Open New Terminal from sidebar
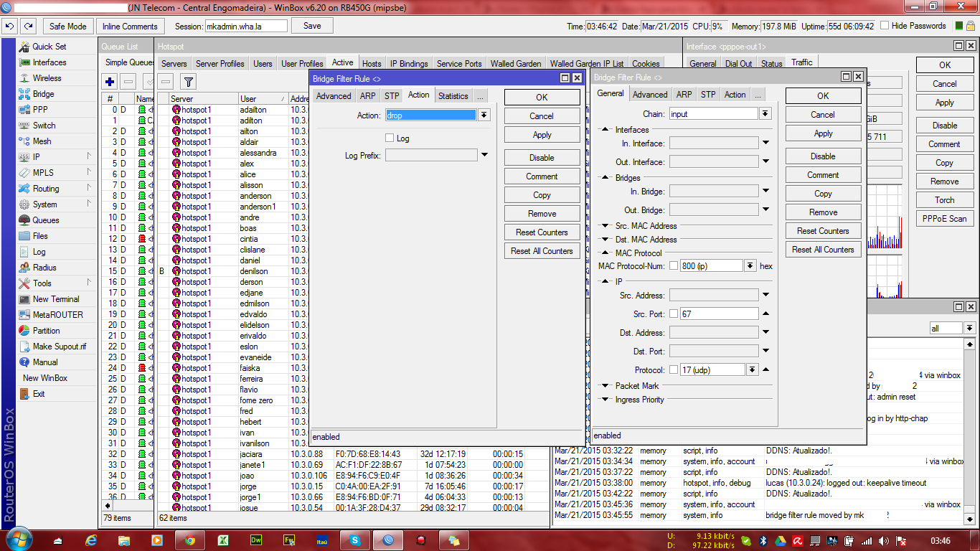Screen dimensions: 980x551 55,299
